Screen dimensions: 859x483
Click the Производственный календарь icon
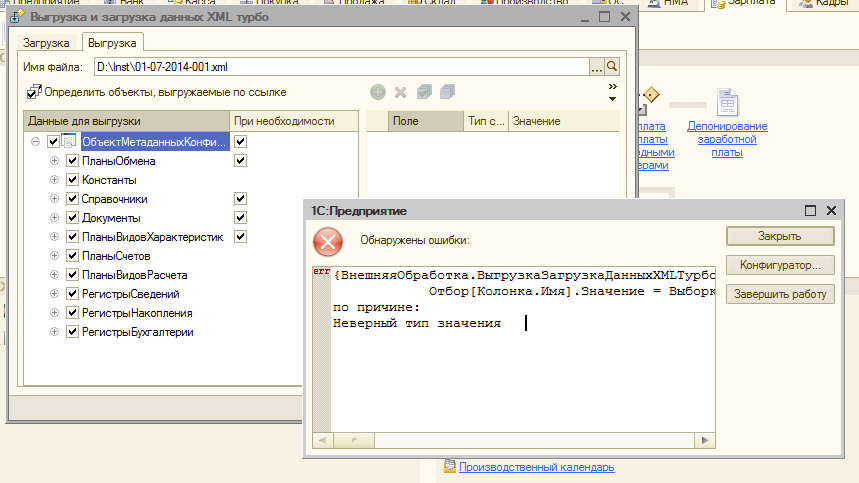coord(450,466)
